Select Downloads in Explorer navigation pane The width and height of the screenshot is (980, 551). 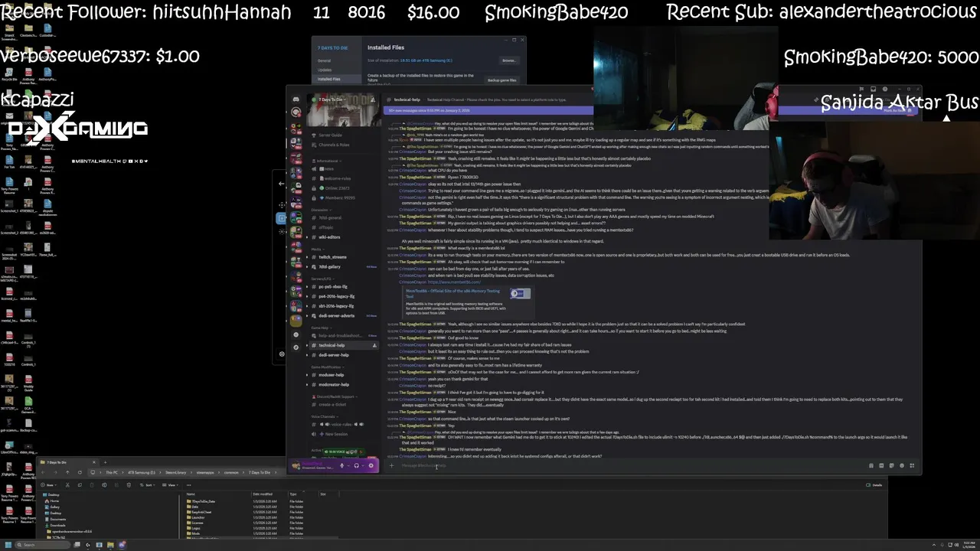57,525
